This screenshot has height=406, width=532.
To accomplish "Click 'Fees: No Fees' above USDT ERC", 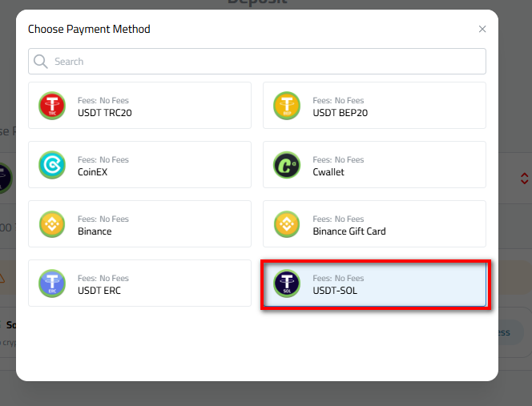I will pyautogui.click(x=103, y=278).
